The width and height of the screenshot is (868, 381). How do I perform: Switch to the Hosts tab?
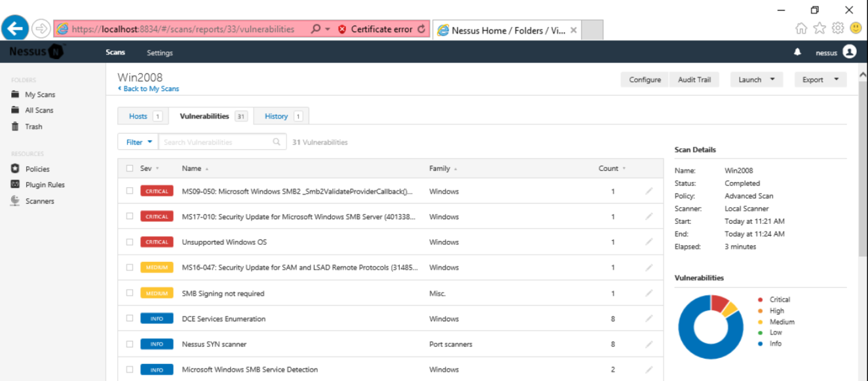coord(138,117)
